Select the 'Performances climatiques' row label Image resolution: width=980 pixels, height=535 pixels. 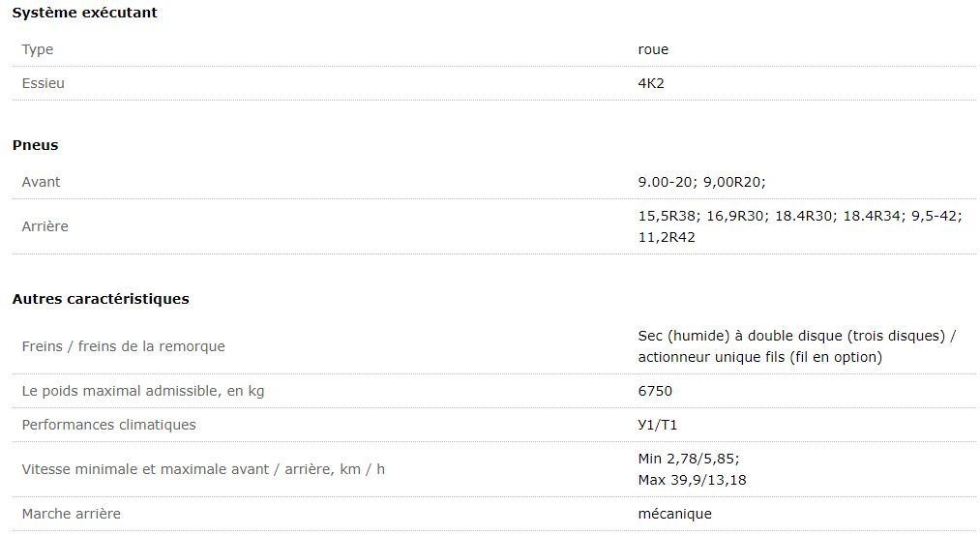(108, 425)
